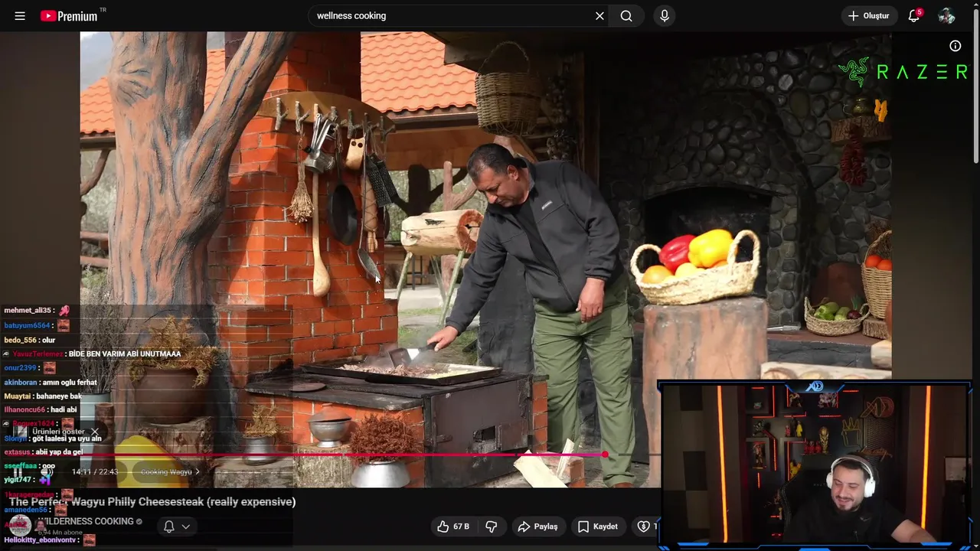Click the 'Ürünleri göster' products prompt
The width and height of the screenshot is (980, 551).
tap(58, 432)
